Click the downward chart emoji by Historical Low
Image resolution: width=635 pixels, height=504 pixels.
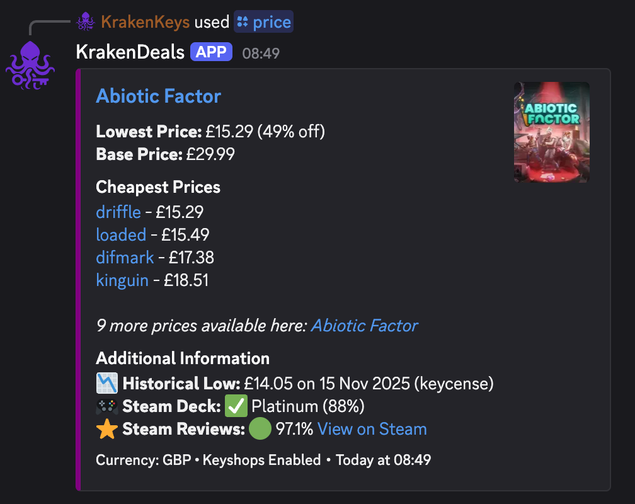pos(107,383)
